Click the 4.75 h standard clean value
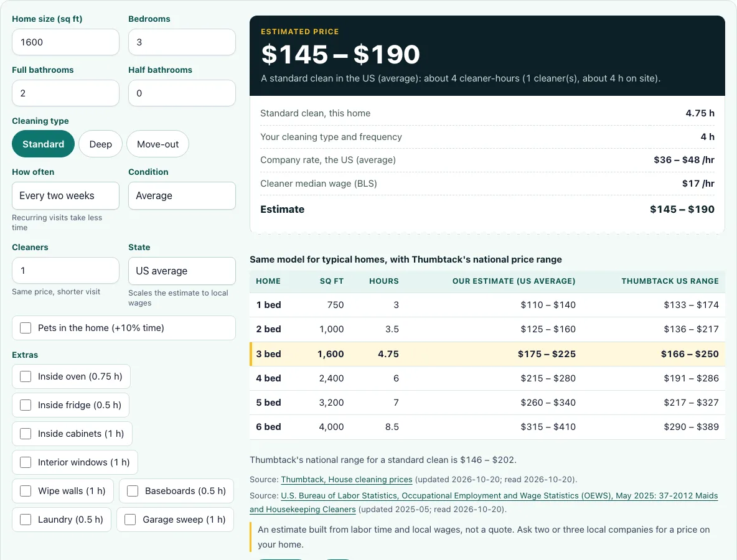The height and width of the screenshot is (560, 737). point(700,113)
